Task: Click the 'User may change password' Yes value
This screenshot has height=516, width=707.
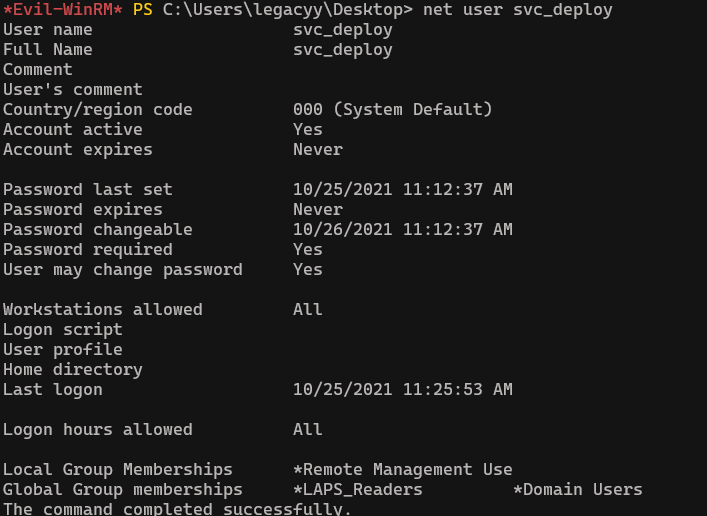Action: tap(307, 270)
